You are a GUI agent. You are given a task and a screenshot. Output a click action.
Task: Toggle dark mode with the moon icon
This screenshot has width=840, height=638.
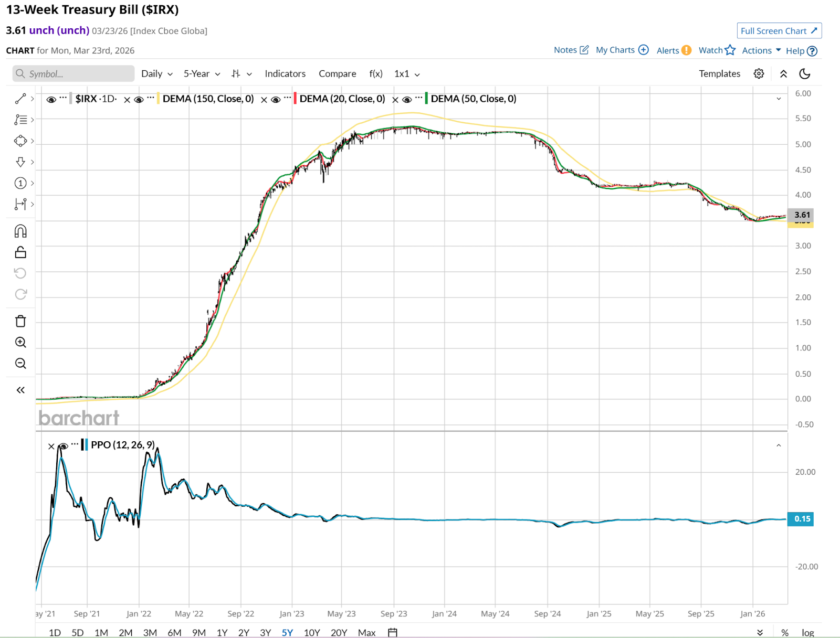pos(805,73)
